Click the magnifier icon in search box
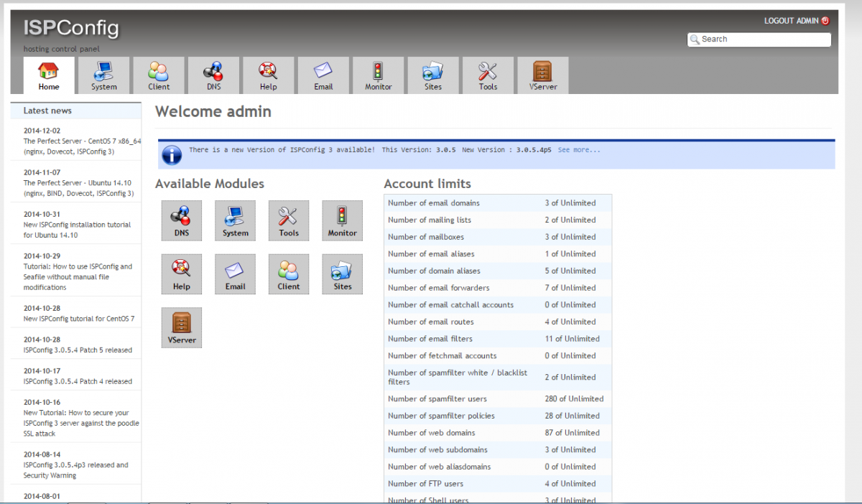 point(695,39)
